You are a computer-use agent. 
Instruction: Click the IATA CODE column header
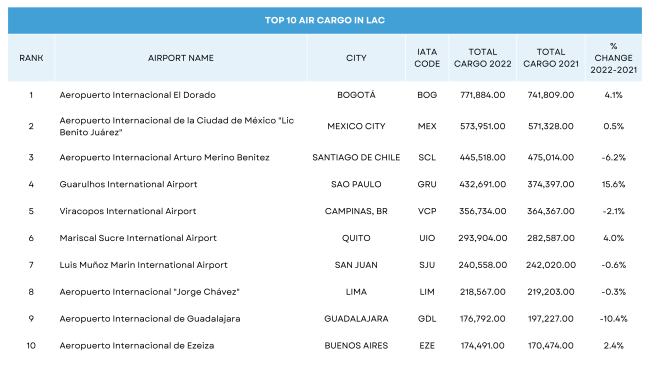coord(427,58)
